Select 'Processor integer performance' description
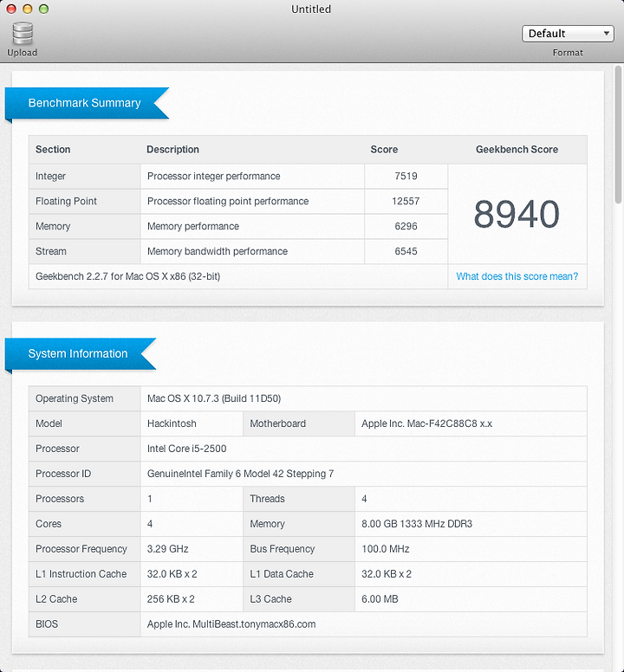The width and height of the screenshot is (624, 672). click(213, 176)
